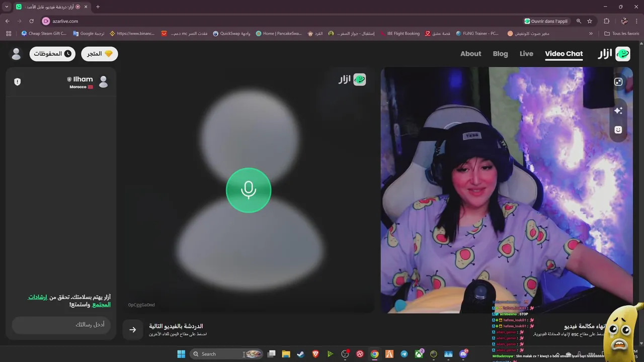Viewport: 644px width, 362px height.
Task: Go to the Live section
Action: coord(526,54)
